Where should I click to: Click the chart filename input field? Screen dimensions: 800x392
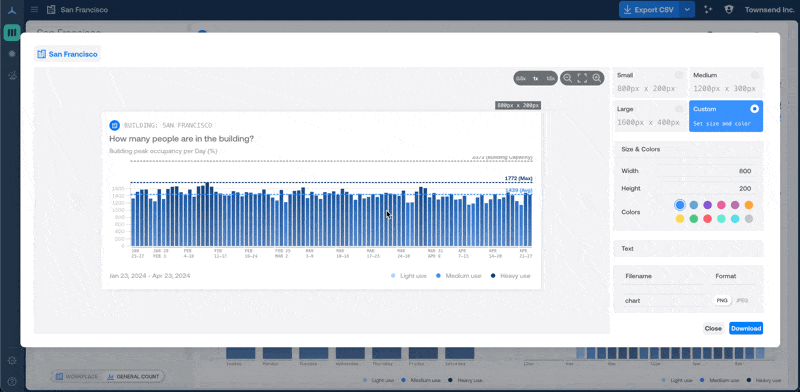[x=663, y=301]
